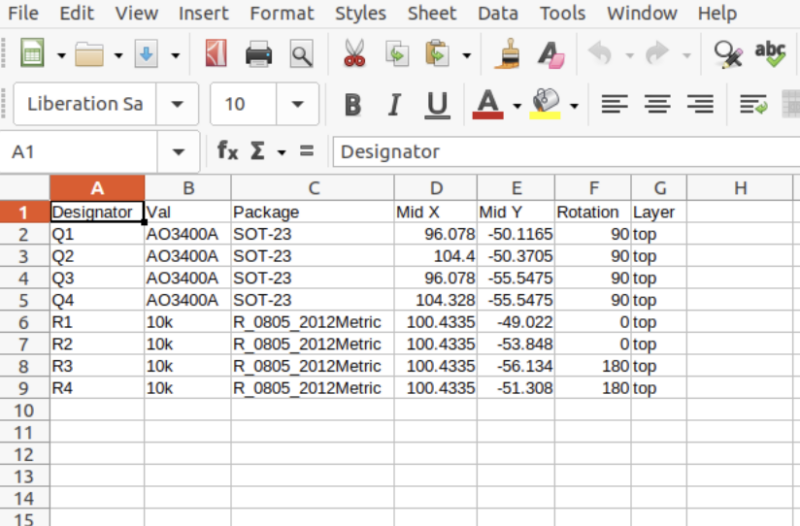Apply the red font color swatch
Image resolution: width=800 pixels, height=526 pixels.
coord(487,104)
